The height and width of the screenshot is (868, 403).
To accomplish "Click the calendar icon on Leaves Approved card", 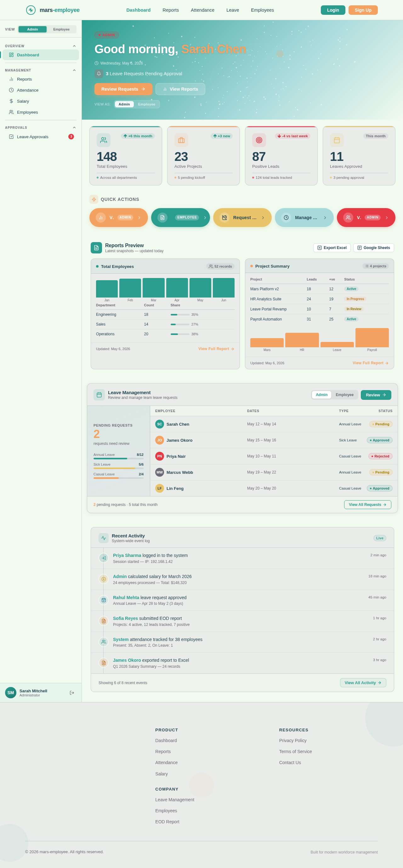I will [337, 140].
